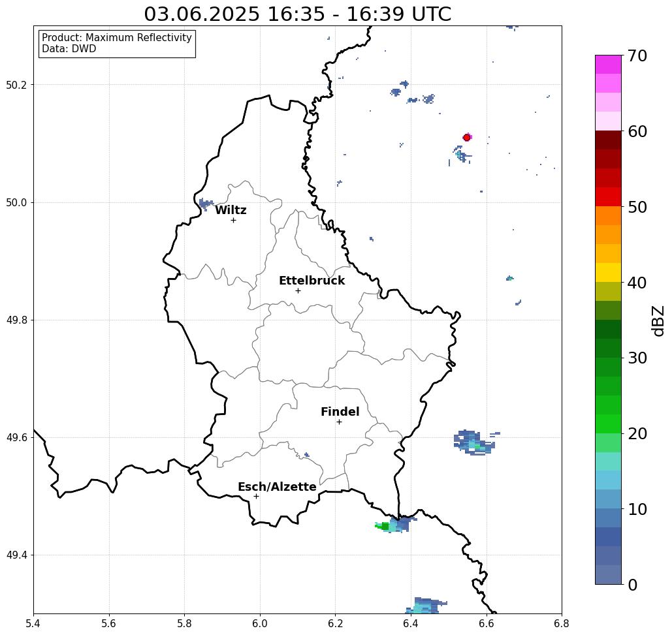Click the cross marker below Esch/Alzette
The image size is (672, 635).
(256, 496)
